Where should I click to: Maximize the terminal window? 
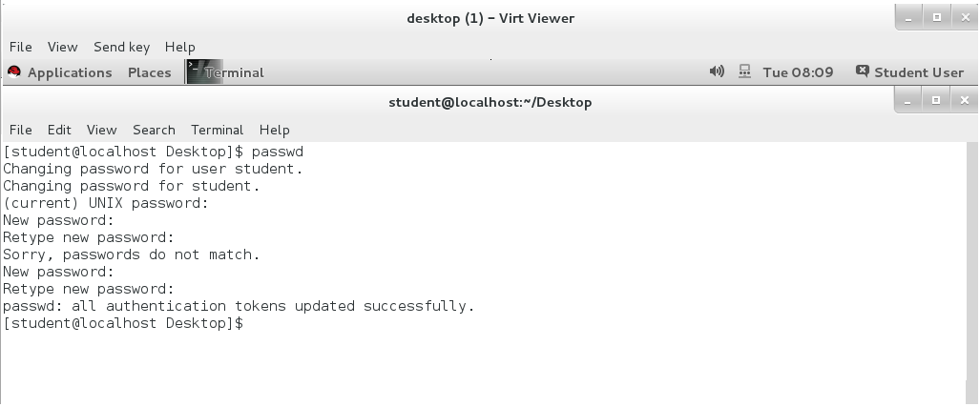coord(935,100)
